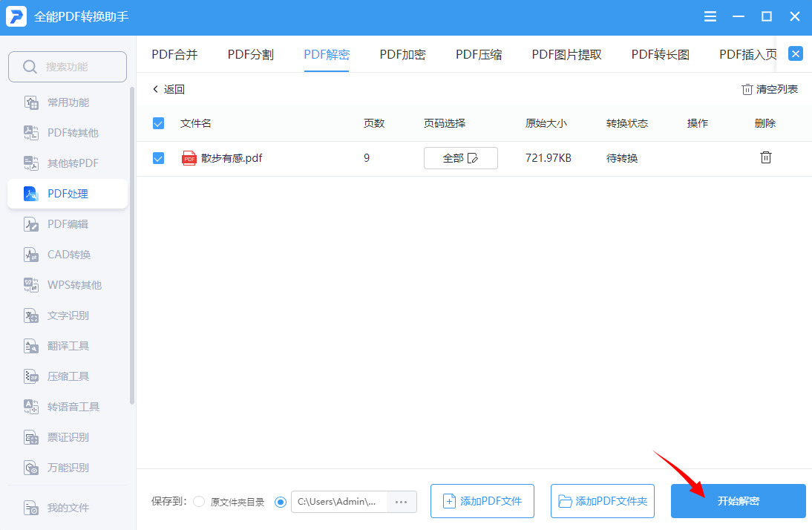Open 转语音工具 sidebar category
812x530 pixels.
(68, 407)
